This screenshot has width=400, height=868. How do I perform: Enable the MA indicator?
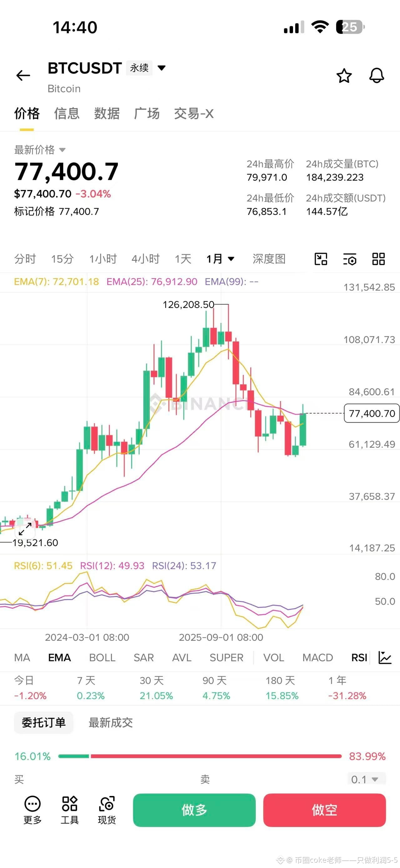[x=22, y=657]
